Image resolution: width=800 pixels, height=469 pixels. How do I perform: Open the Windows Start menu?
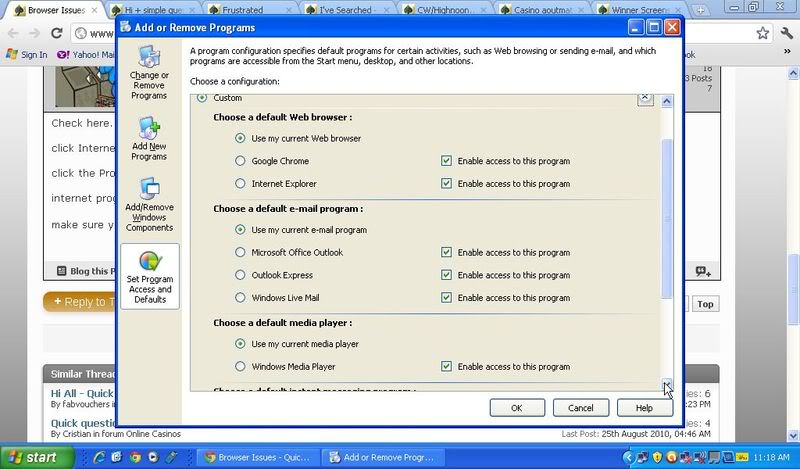pos(35,457)
